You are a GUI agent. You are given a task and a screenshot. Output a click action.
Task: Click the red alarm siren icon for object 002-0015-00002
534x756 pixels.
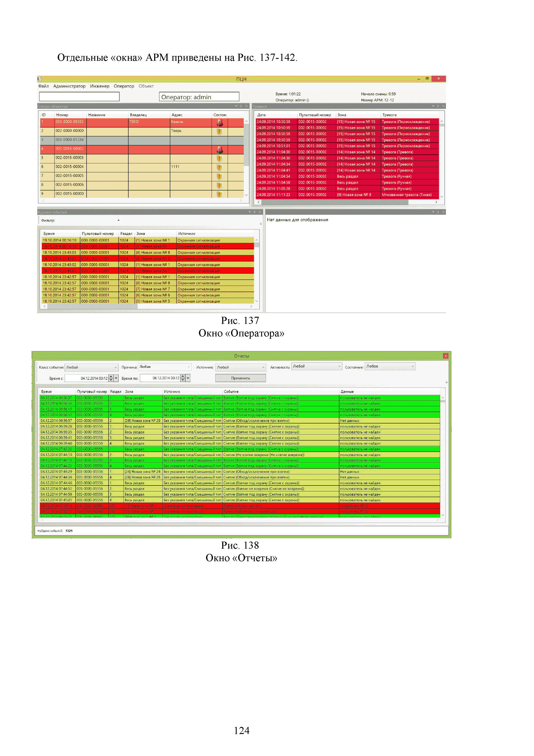click(x=219, y=150)
